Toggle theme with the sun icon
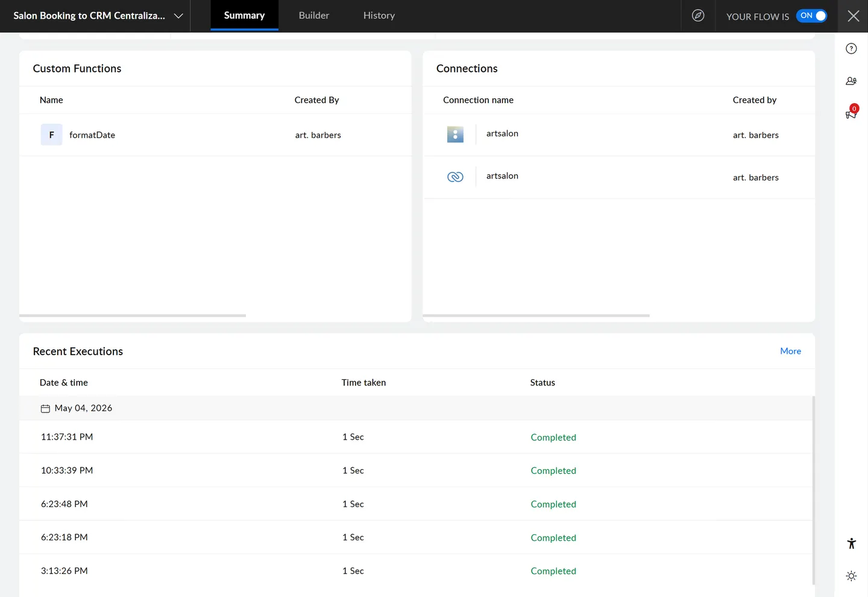 click(851, 576)
